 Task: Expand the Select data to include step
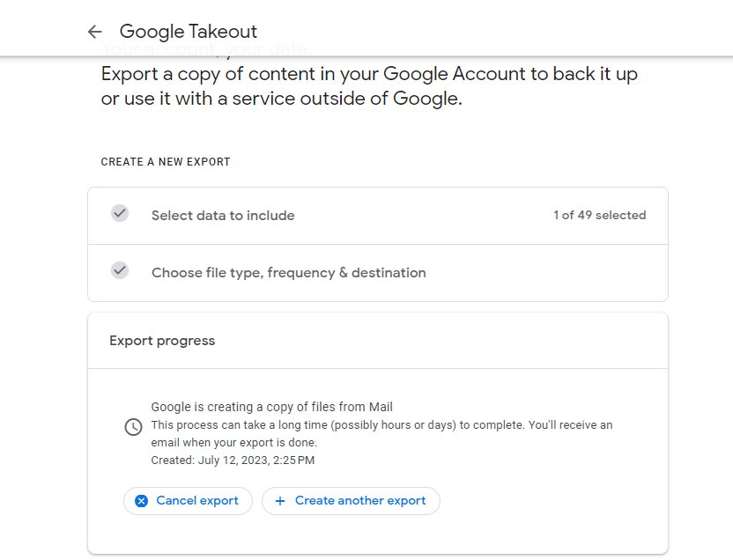click(223, 216)
